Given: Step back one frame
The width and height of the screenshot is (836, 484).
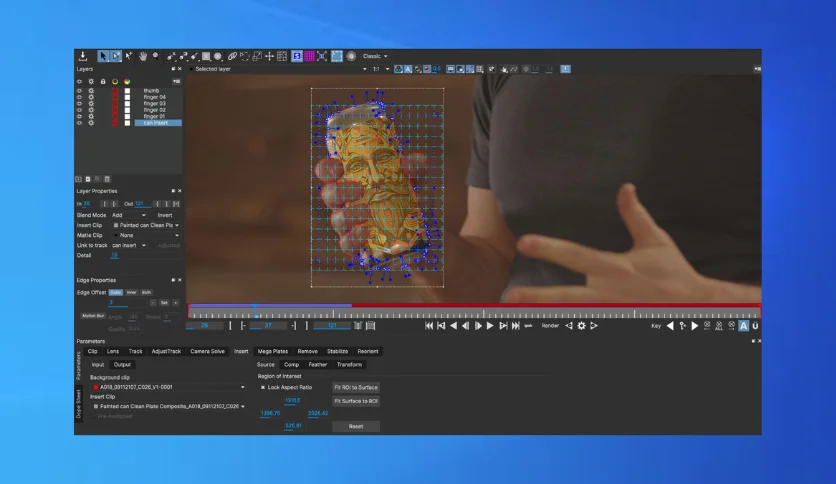Looking at the screenshot, I should pos(466,326).
